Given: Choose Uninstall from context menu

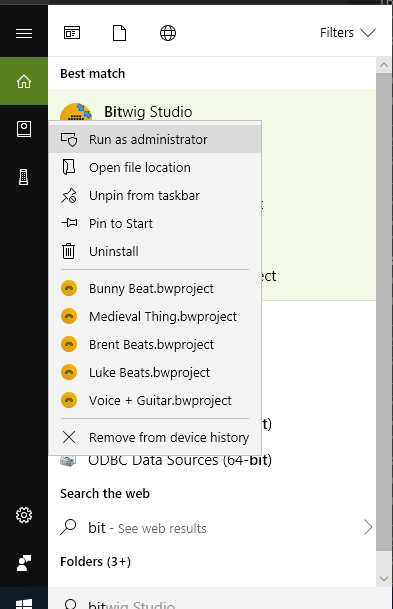Looking at the screenshot, I should (x=155, y=251).
